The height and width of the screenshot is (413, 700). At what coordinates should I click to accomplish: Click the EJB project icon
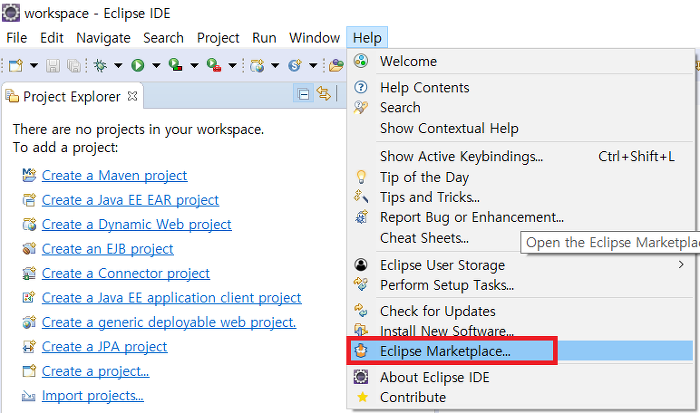29,248
